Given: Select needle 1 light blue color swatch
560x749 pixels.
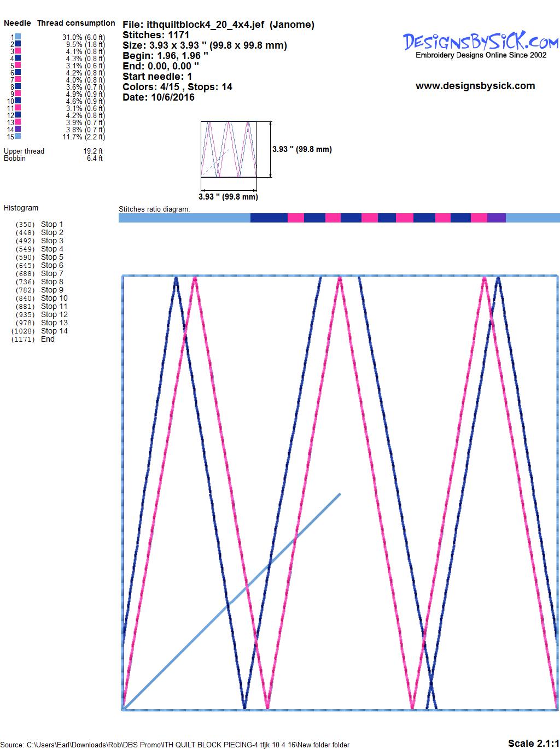Looking at the screenshot, I should coord(18,37).
